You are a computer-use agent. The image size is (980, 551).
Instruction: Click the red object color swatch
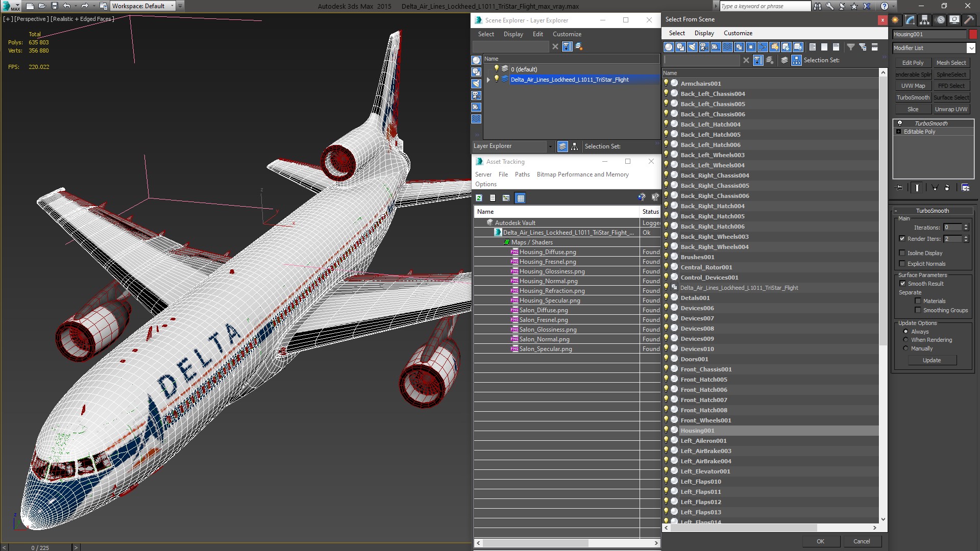click(973, 34)
